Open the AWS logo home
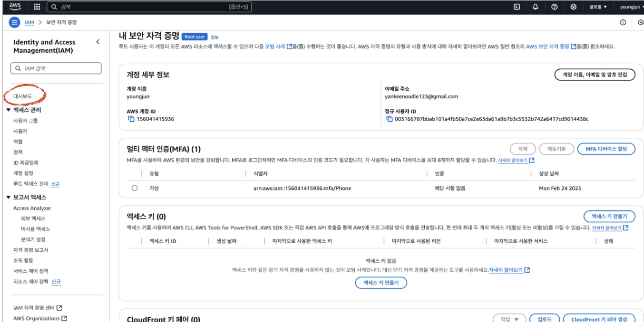This screenshot has height=323, width=644. 15,7
